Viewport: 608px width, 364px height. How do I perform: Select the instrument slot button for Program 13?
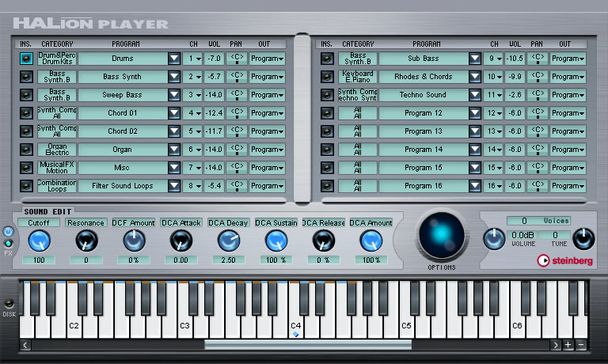327,131
